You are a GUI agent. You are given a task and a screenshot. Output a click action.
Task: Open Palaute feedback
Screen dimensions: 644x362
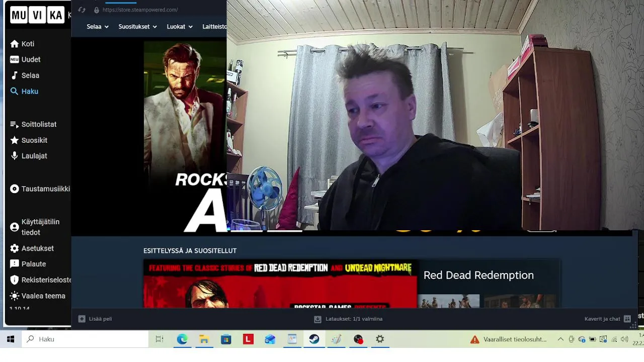(x=28, y=264)
